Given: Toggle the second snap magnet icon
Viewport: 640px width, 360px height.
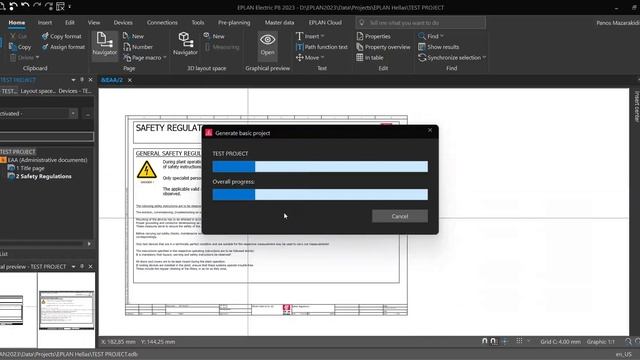Looking at the screenshot, I should (493, 341).
